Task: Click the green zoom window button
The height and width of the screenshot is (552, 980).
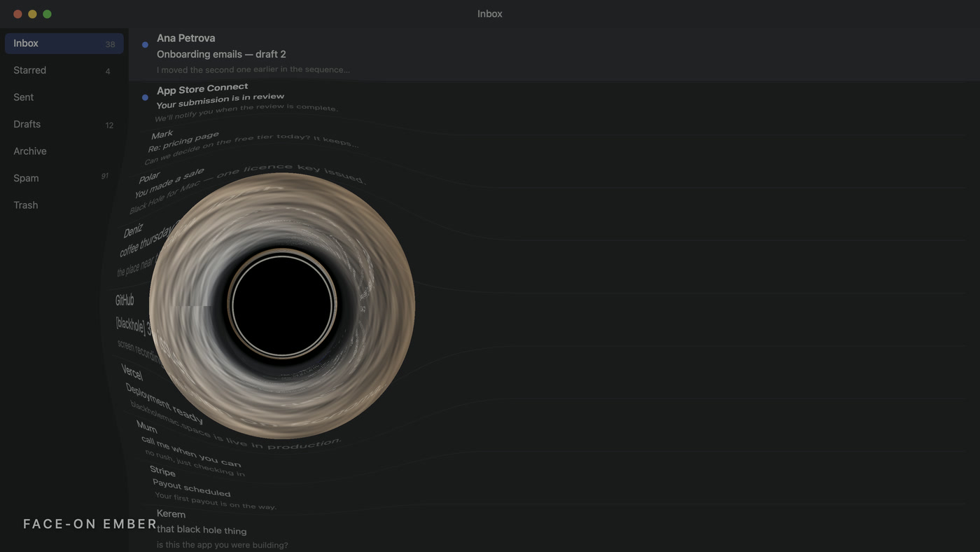Action: (x=47, y=14)
